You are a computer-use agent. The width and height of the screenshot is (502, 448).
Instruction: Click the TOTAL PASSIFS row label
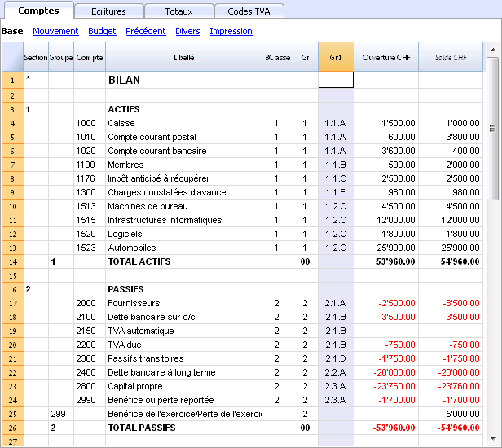(x=142, y=428)
